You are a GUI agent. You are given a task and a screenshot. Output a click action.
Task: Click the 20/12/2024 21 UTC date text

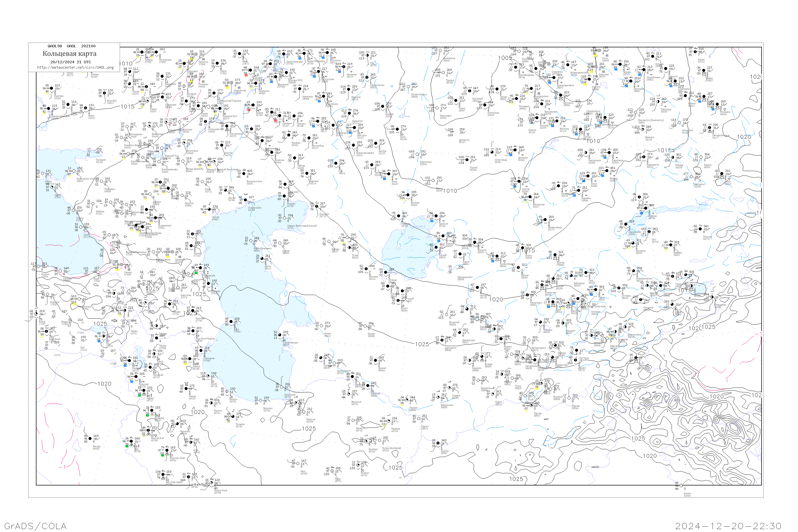click(70, 62)
